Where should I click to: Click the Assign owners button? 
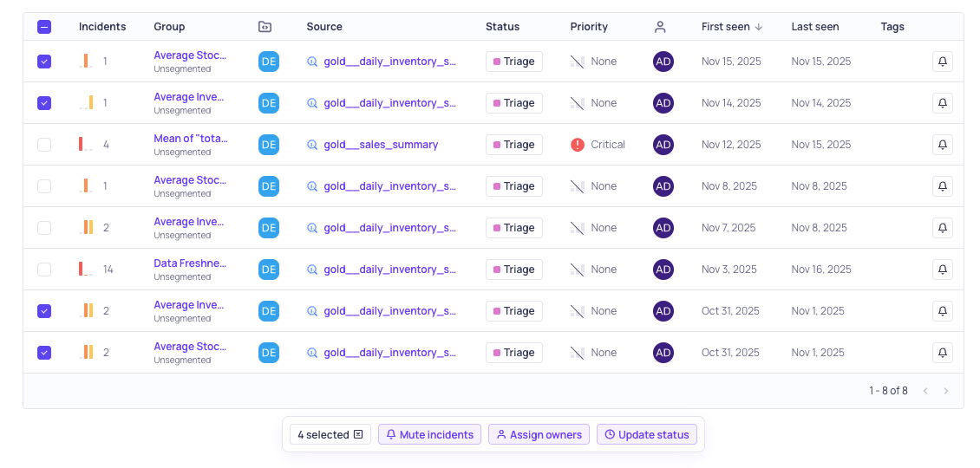coord(539,434)
